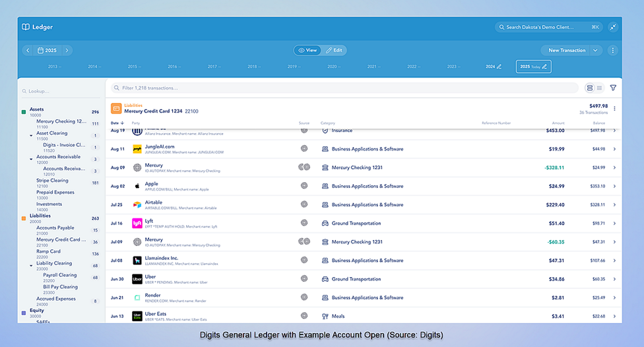Select Assets in the account tree
The image size is (644, 347).
coord(36,110)
